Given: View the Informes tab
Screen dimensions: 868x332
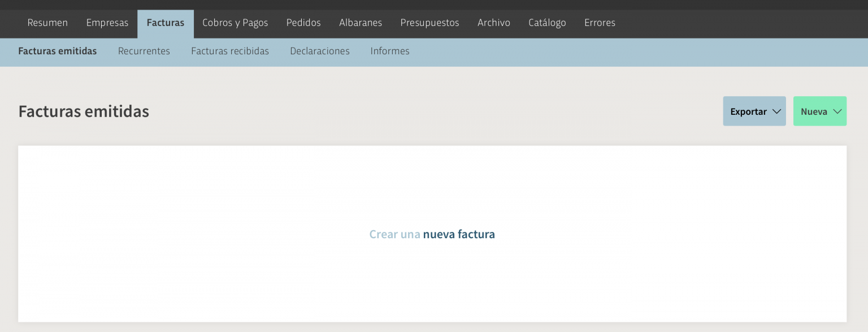Looking at the screenshot, I should pyautogui.click(x=390, y=51).
